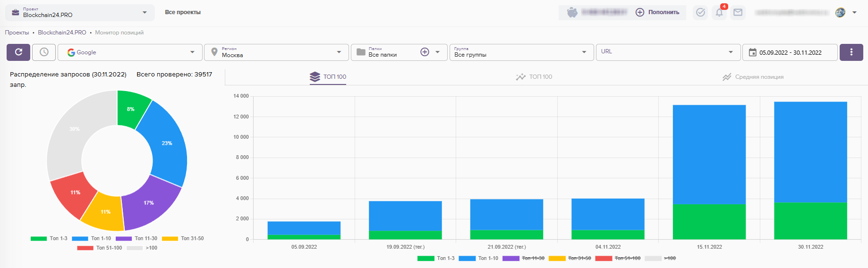Open the mail envelope icon
Viewport: 868px width, 268px height.
[738, 13]
